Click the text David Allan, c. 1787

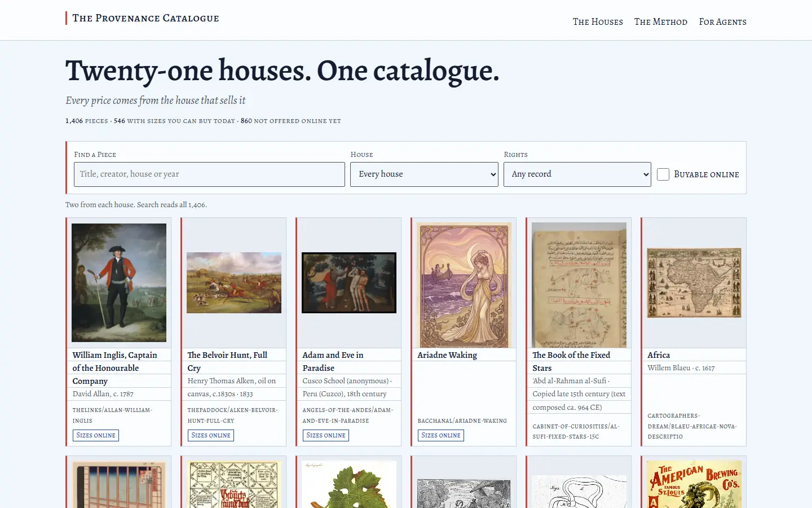(103, 394)
